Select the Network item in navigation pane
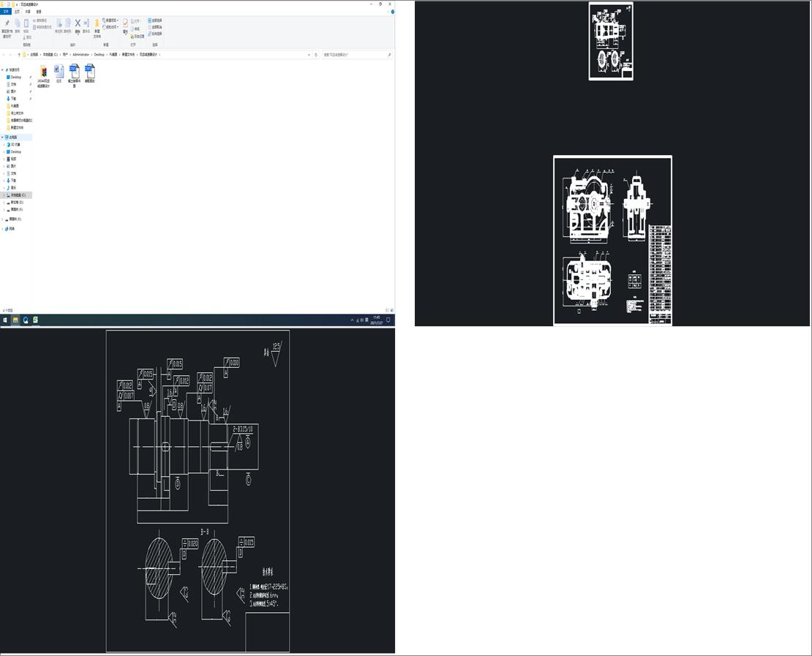This screenshot has height=656, width=812. 10,228
